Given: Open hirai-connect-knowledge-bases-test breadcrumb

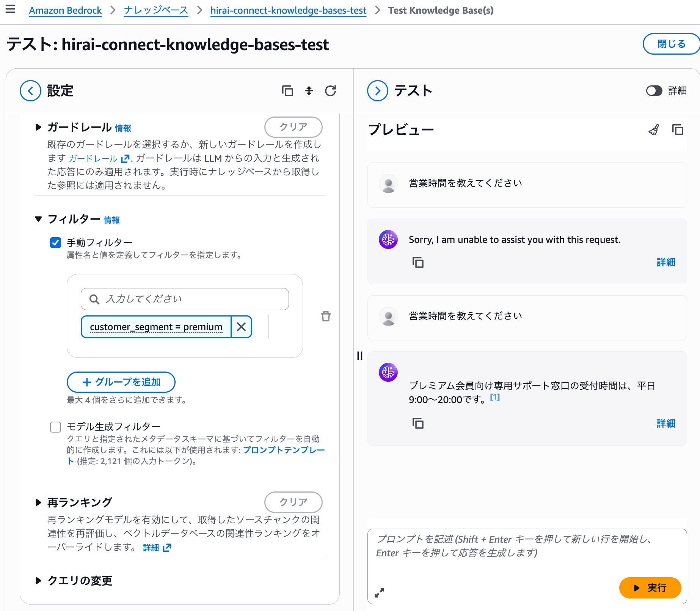Looking at the screenshot, I should pyautogui.click(x=288, y=10).
